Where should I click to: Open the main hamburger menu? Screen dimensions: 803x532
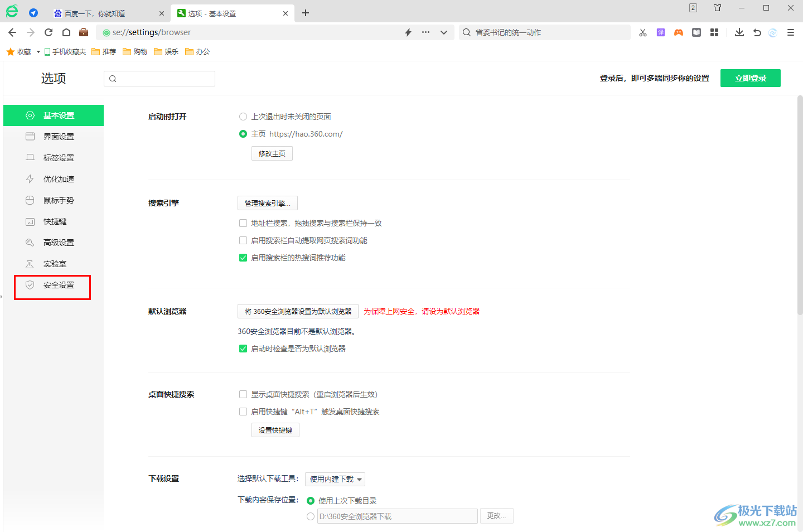pos(791,32)
